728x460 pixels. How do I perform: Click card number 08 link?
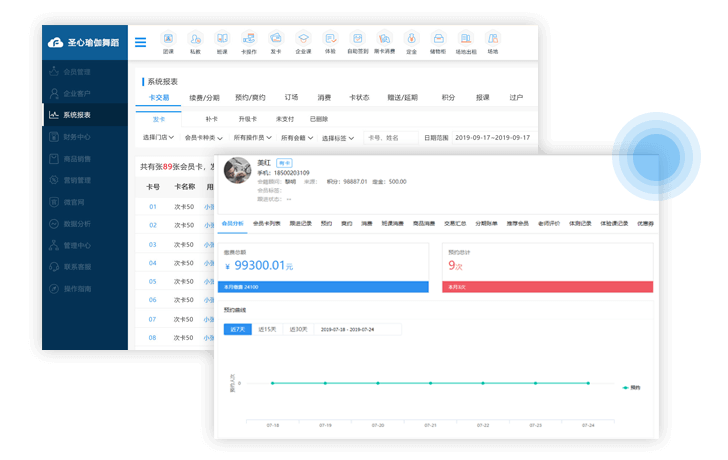pyautogui.click(x=153, y=337)
